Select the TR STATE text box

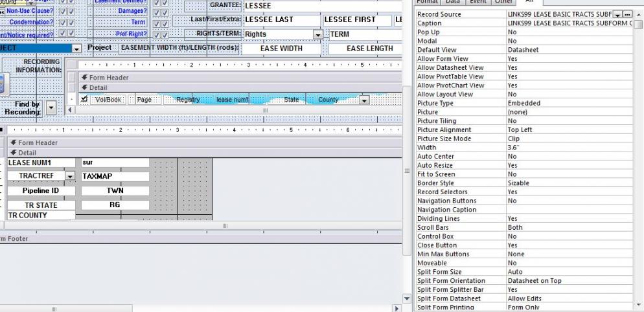tap(41, 205)
